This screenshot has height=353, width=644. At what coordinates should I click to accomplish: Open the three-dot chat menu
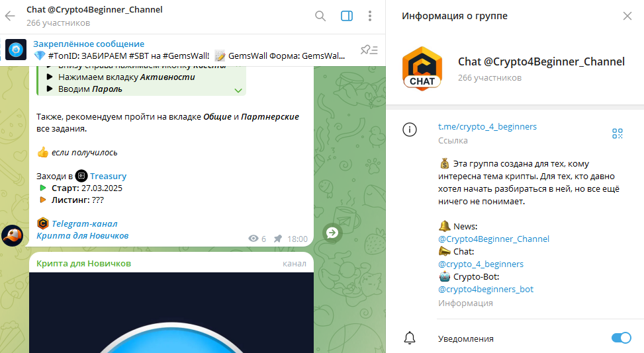click(x=369, y=16)
